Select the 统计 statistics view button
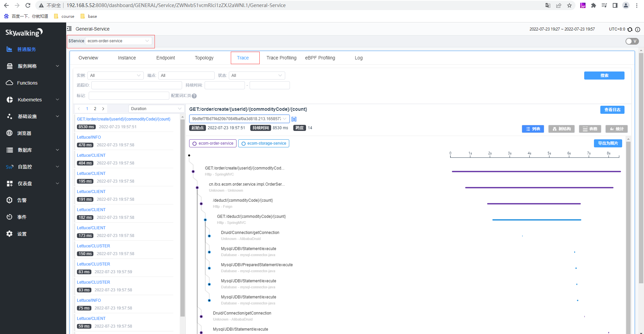The height and width of the screenshot is (334, 644). tap(616, 129)
